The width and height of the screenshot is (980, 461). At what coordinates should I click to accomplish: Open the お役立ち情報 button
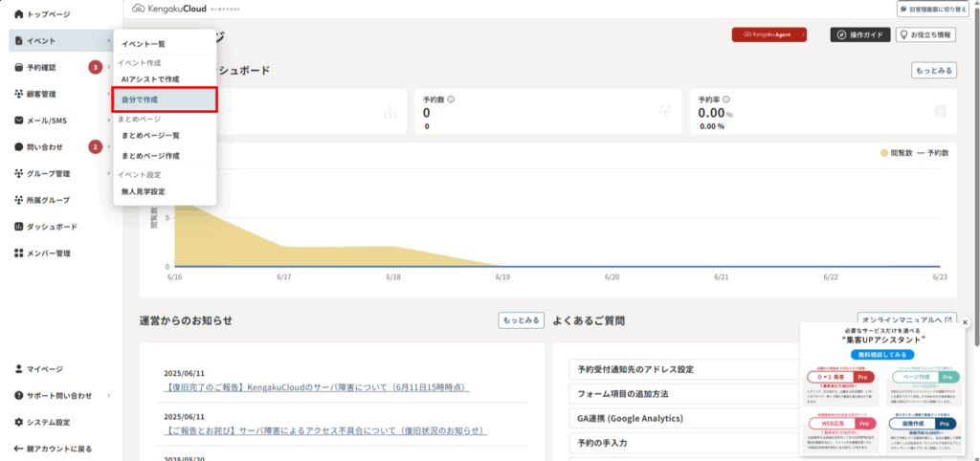[926, 34]
